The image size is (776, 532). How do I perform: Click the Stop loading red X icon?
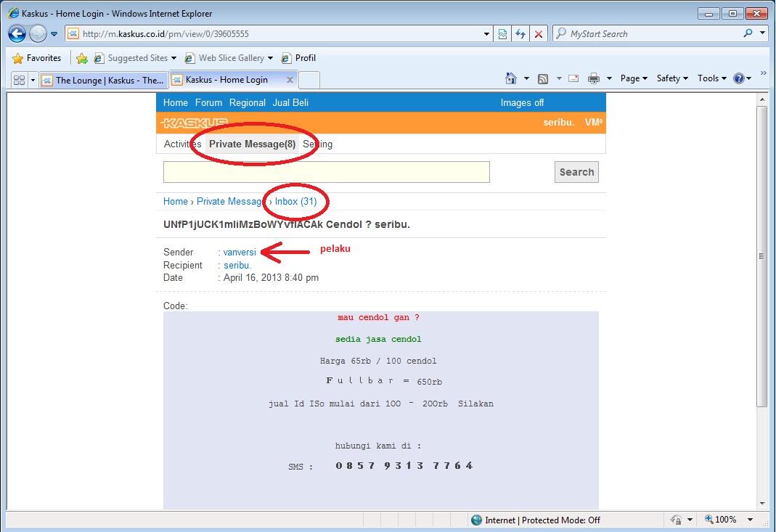coord(539,34)
